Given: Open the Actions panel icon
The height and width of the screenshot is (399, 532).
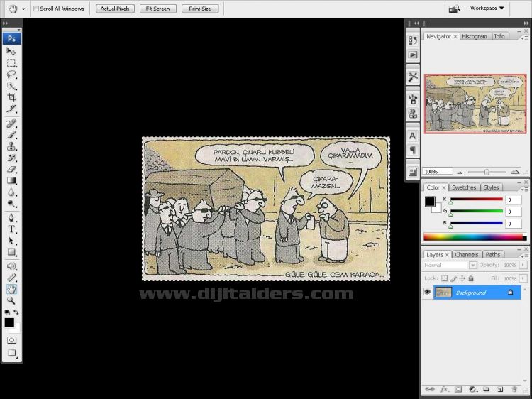Looking at the screenshot, I should pyautogui.click(x=413, y=55).
